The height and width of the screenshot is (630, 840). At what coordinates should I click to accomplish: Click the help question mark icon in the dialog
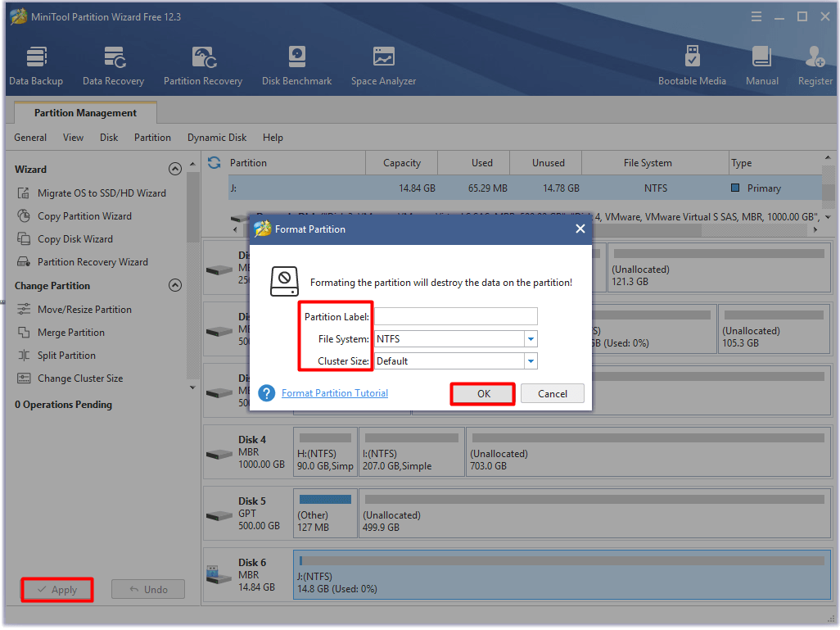pyautogui.click(x=267, y=393)
